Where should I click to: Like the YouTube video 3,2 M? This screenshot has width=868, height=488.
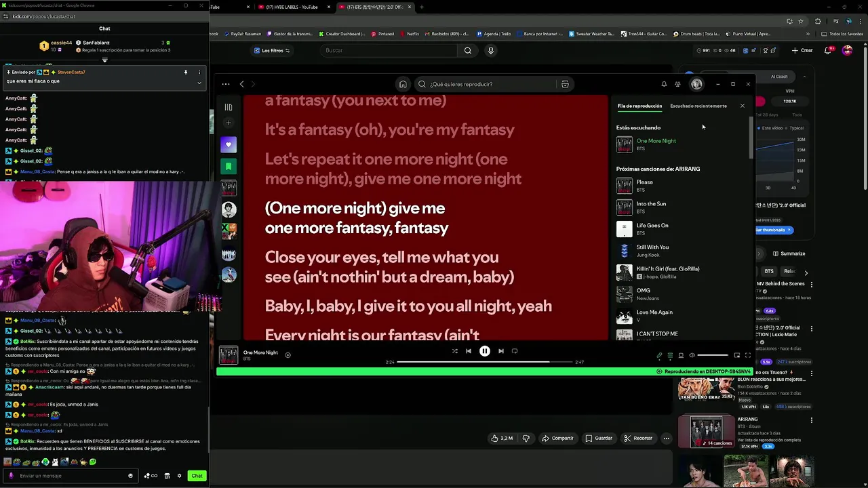503,438
